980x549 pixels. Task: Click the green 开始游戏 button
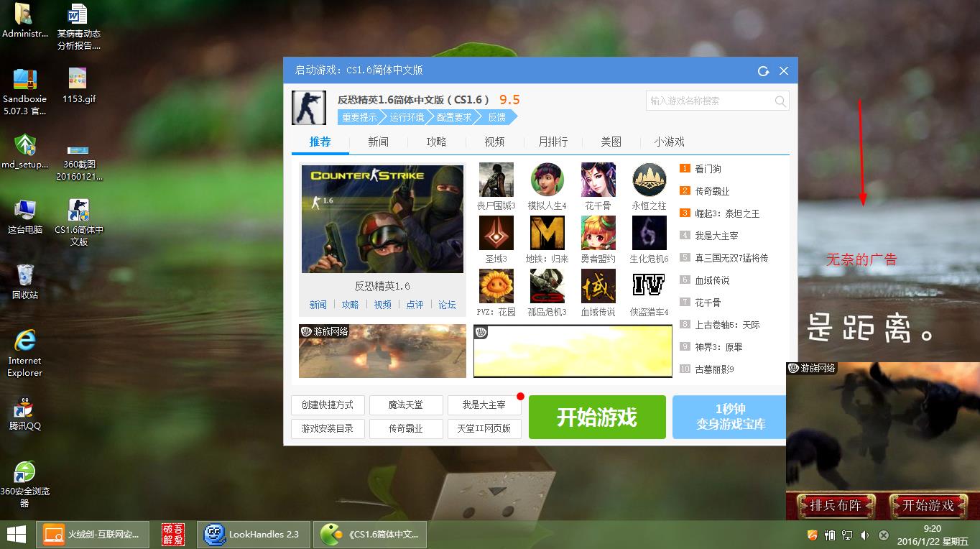click(597, 417)
